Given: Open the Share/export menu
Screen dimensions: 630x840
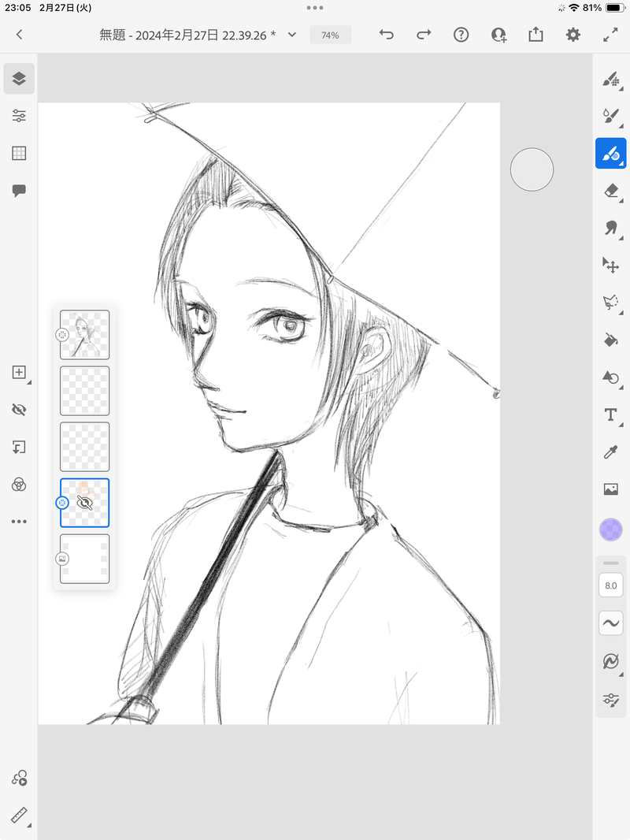Looking at the screenshot, I should tap(535, 35).
